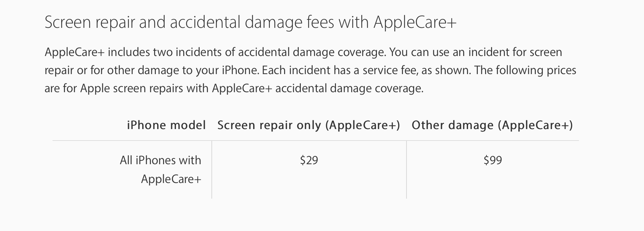The width and height of the screenshot is (644, 231).
Task: Select the 'Screen repair only (AppleCare+)' header
Action: click(309, 125)
